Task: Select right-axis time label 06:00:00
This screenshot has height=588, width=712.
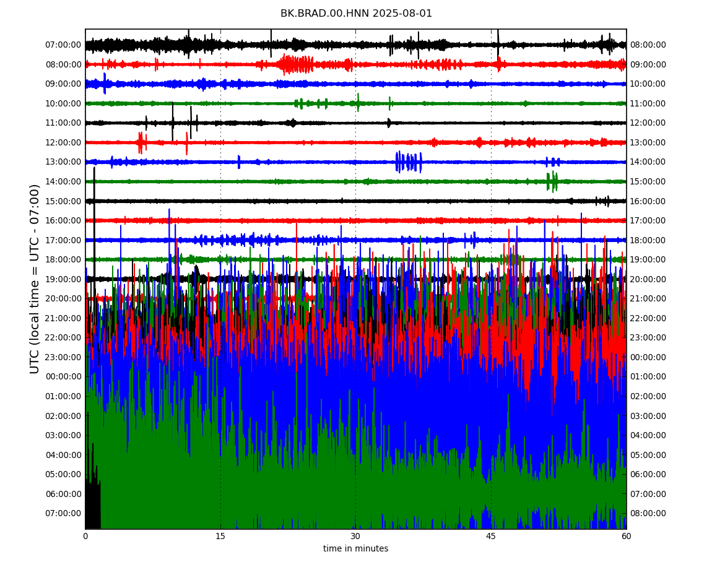Action: tap(648, 475)
